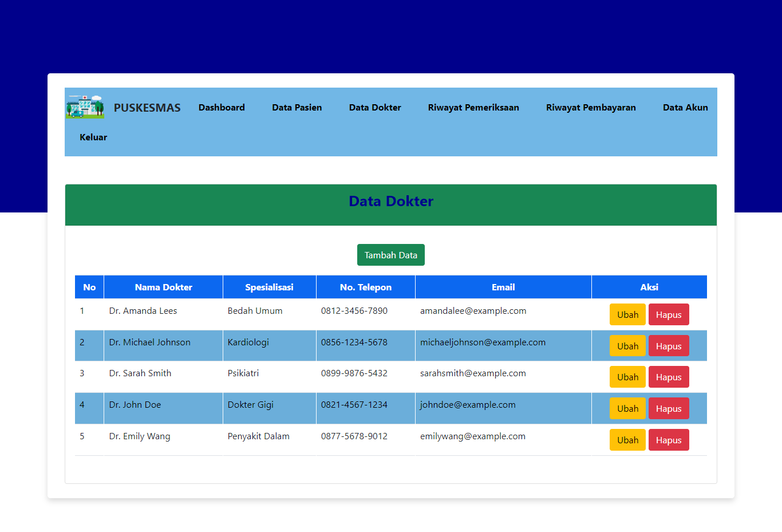Screen dimensions: 782x532
Task: Delete Dr. Amanda Lees with Hapus
Action: [x=669, y=314]
